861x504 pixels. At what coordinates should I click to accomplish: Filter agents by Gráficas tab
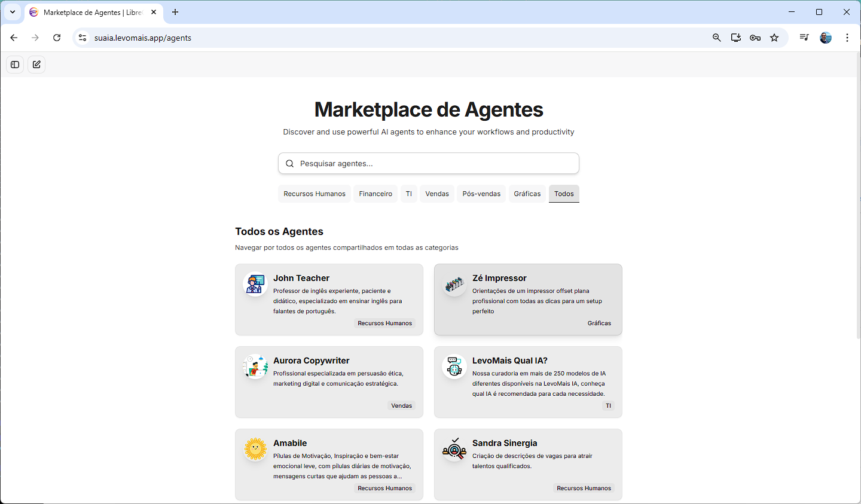527,194
